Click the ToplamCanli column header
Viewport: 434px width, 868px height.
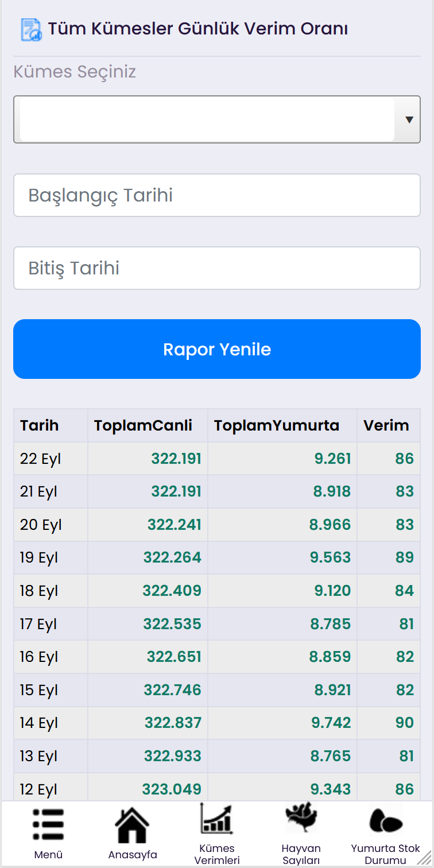pyautogui.click(x=143, y=425)
